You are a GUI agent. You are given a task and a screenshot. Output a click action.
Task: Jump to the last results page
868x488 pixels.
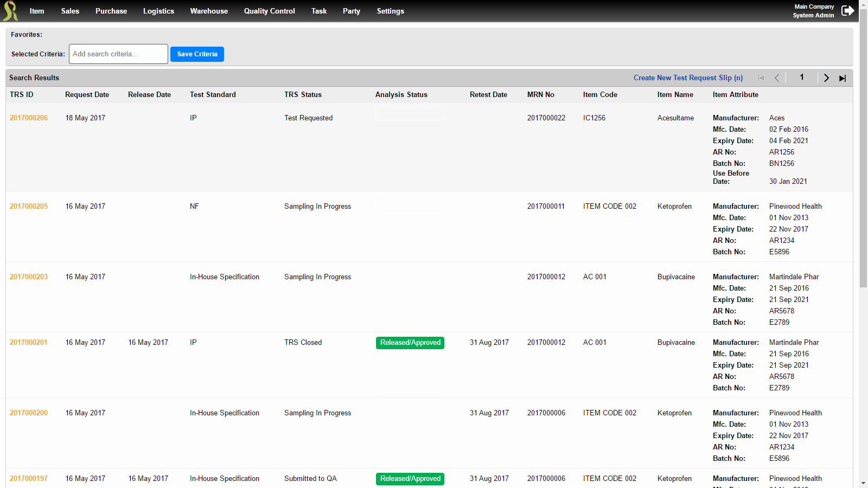(x=842, y=78)
